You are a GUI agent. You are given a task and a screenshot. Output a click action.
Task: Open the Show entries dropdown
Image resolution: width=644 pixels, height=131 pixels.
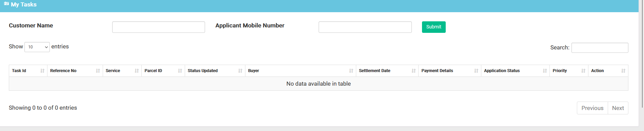point(37,47)
